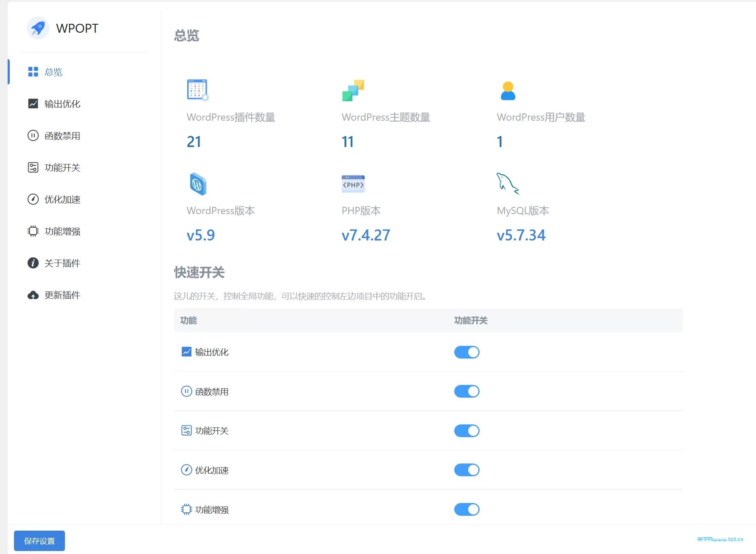Click the 关于插件 info icon

coord(33,263)
